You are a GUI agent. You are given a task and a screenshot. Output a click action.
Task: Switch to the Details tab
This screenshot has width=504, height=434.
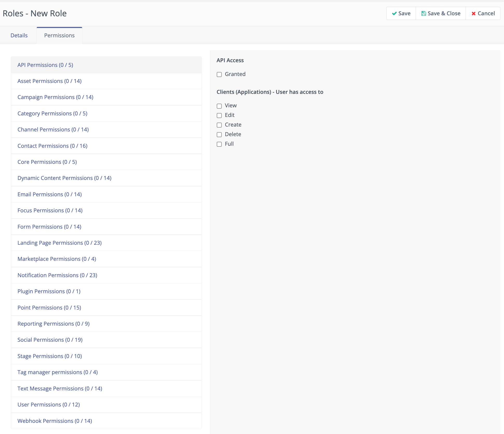[x=19, y=36]
